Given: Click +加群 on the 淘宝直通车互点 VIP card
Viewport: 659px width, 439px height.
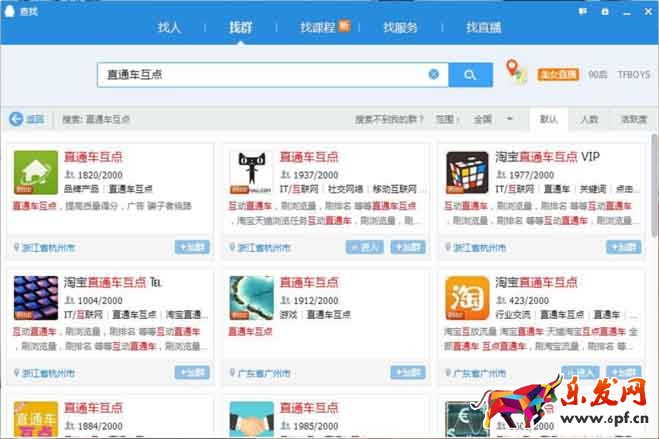Looking at the screenshot, I should (623, 247).
